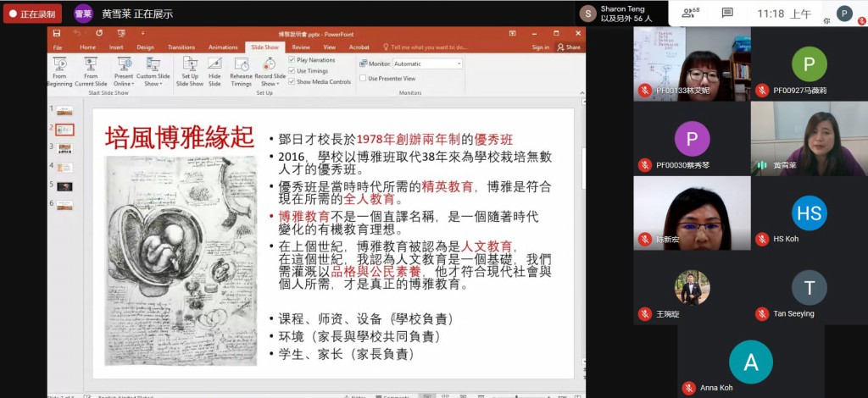This screenshot has height=398, width=868.
Task: Toggle Show Media Controls checkbox
Action: click(x=292, y=81)
